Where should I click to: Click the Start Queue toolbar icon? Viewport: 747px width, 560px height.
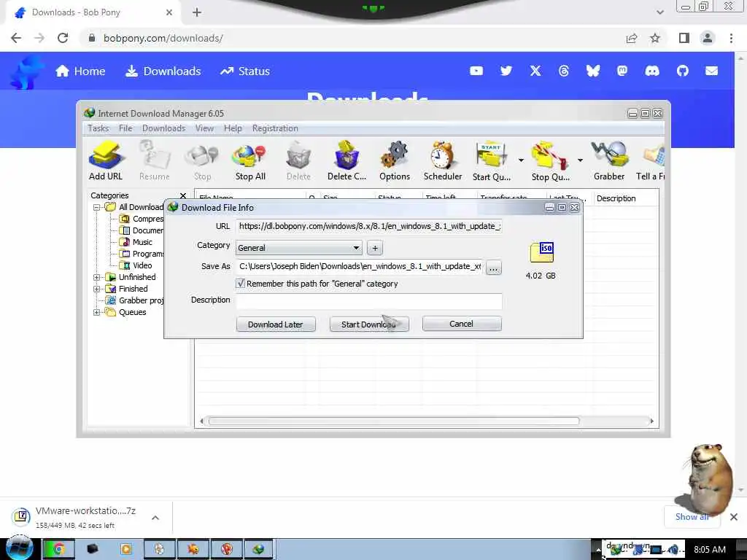492,160
